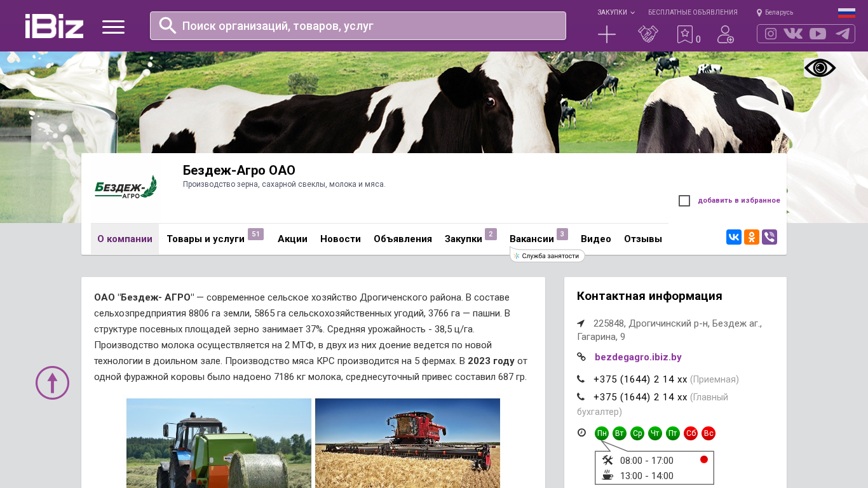Click phone icon beside Главный бухгалтер number
868x488 pixels.
[581, 397]
